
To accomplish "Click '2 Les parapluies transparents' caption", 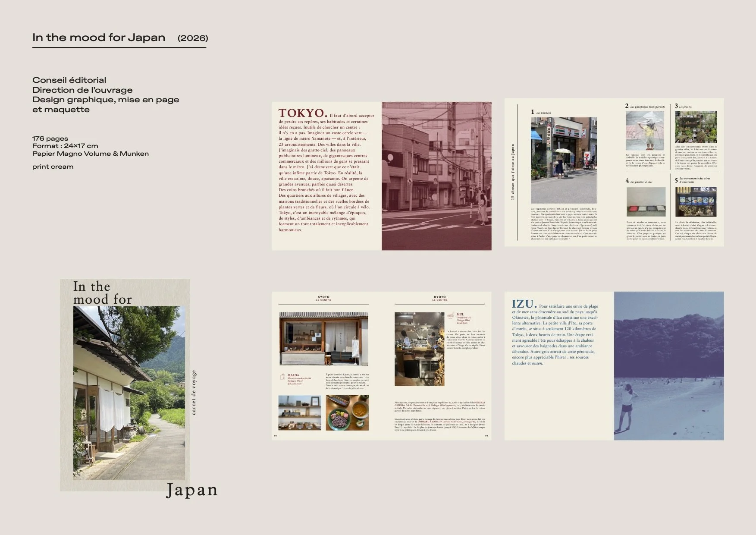I will [x=645, y=106].
